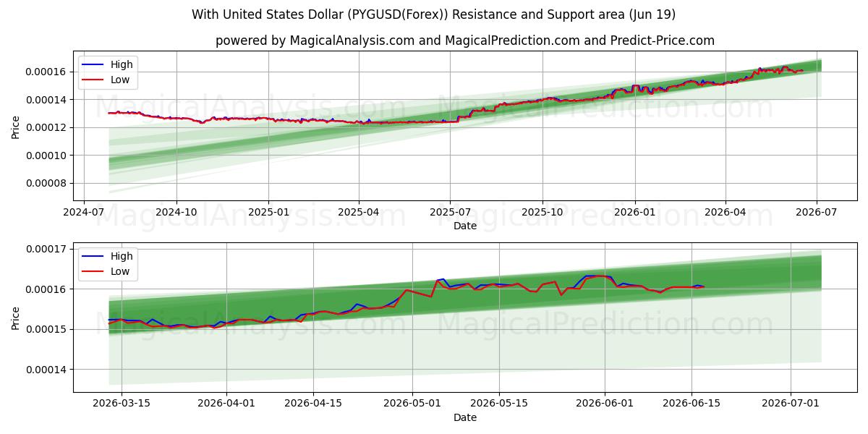Click the '2025-04' x-axis tick label

point(359,212)
